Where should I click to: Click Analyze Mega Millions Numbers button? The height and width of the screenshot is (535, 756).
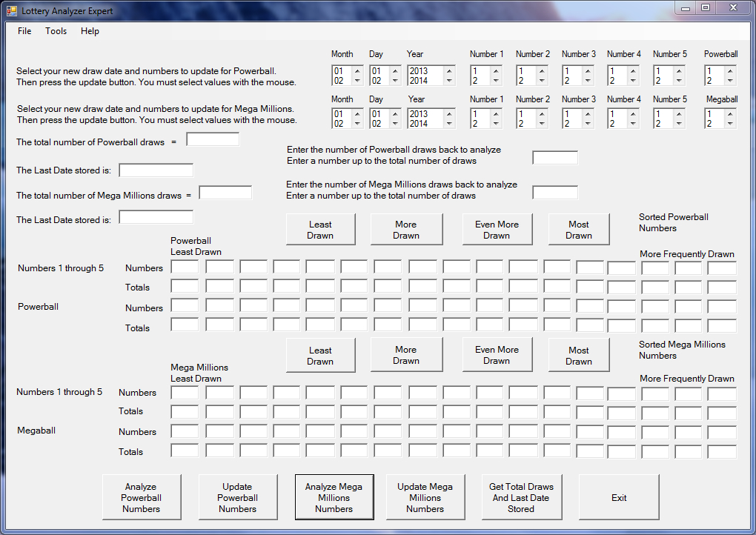click(x=334, y=497)
